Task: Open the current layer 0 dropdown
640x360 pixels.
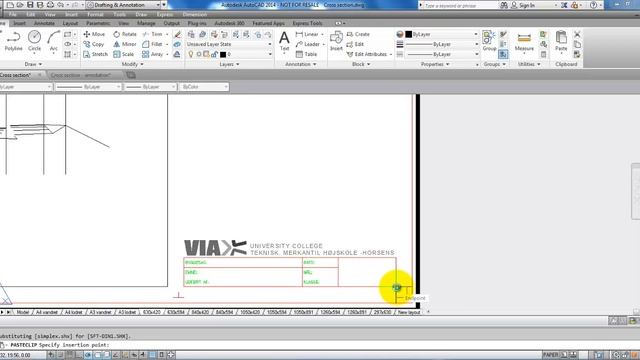Action: tap(229, 54)
